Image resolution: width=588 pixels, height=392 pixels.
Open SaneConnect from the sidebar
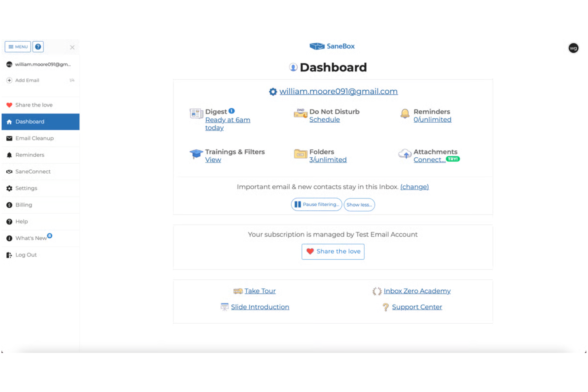pos(33,172)
